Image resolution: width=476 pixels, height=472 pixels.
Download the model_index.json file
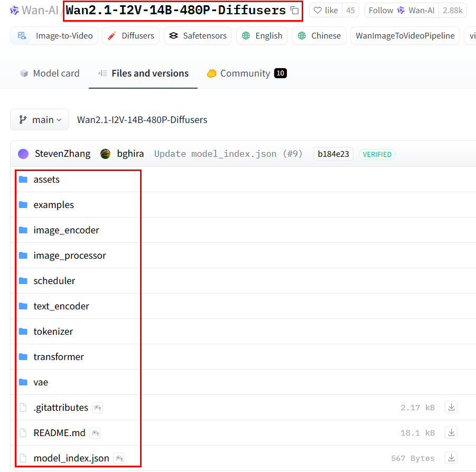pyautogui.click(x=451, y=458)
